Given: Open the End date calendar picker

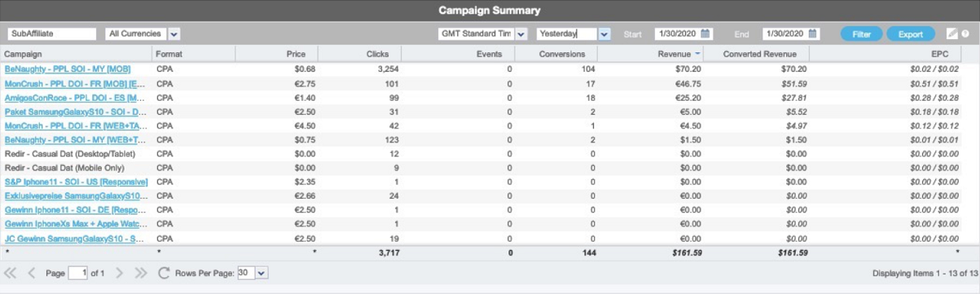Looking at the screenshot, I should pyautogui.click(x=813, y=34).
